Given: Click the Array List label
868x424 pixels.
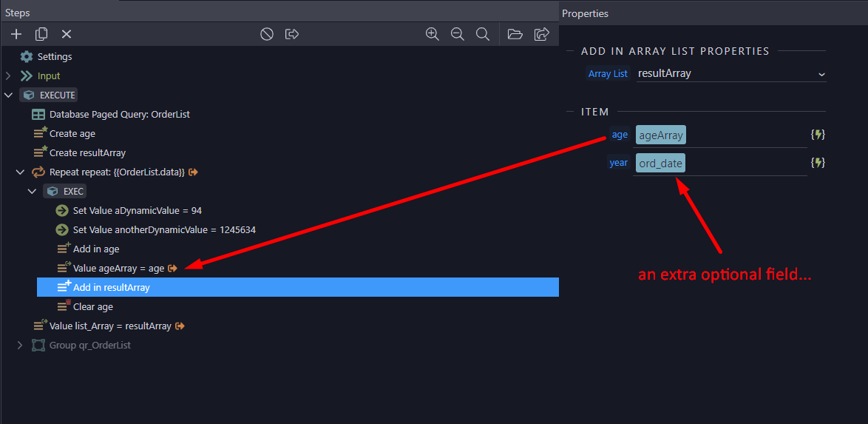Looking at the screenshot, I should pyautogui.click(x=608, y=73).
